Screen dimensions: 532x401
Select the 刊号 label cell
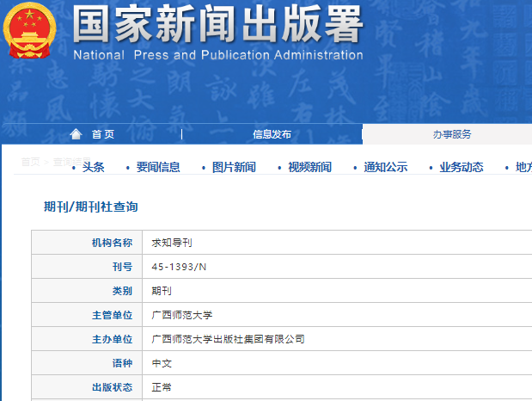click(87, 267)
